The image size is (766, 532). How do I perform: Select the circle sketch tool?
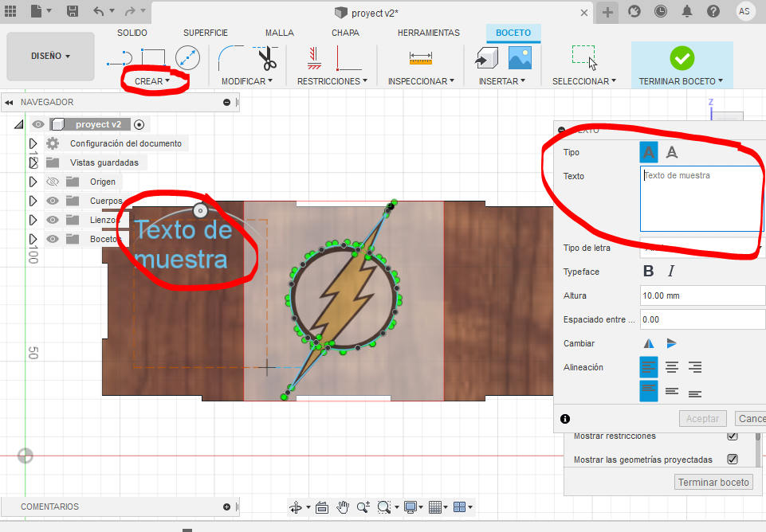188,57
